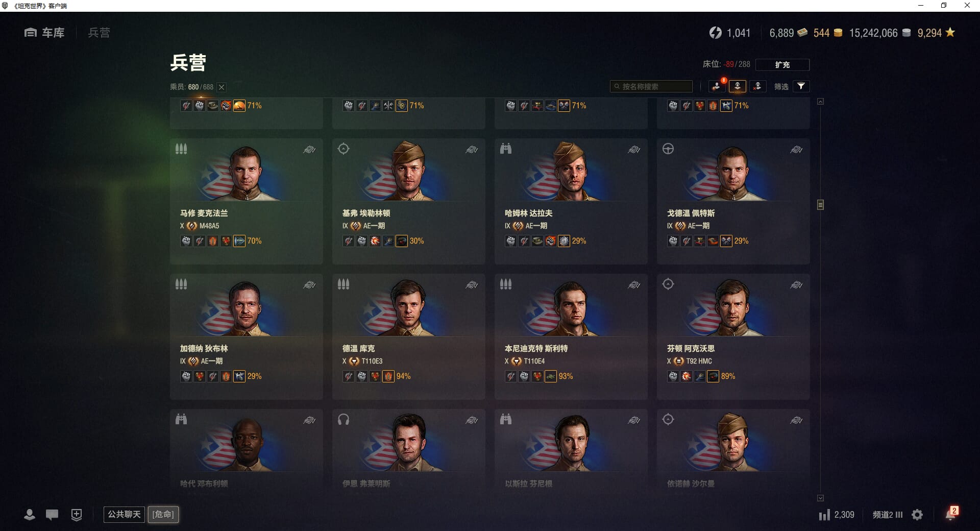The image size is (980, 531).
Task: Show the dismissed crew members tab
Action: pyautogui.click(x=757, y=86)
